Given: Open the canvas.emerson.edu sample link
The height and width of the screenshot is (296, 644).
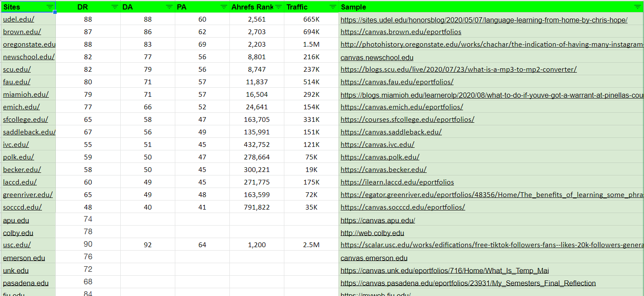Looking at the screenshot, I should pos(374,258).
